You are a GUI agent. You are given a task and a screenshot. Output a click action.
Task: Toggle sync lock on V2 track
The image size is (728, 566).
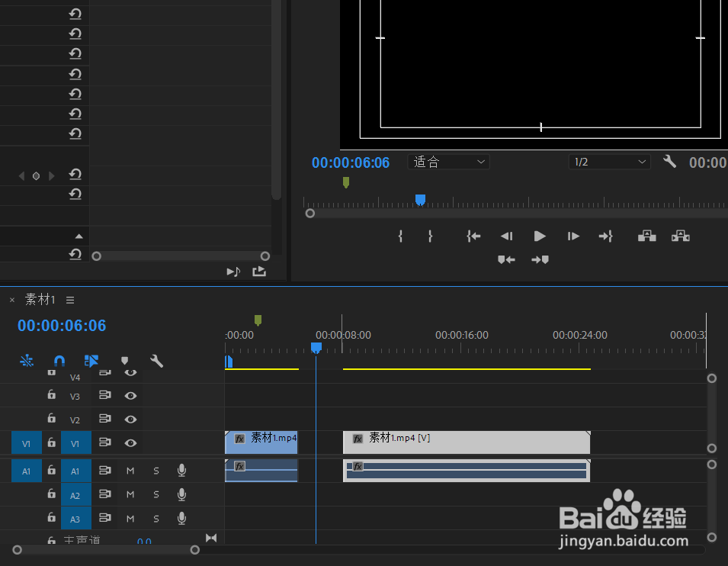pyautogui.click(x=105, y=419)
